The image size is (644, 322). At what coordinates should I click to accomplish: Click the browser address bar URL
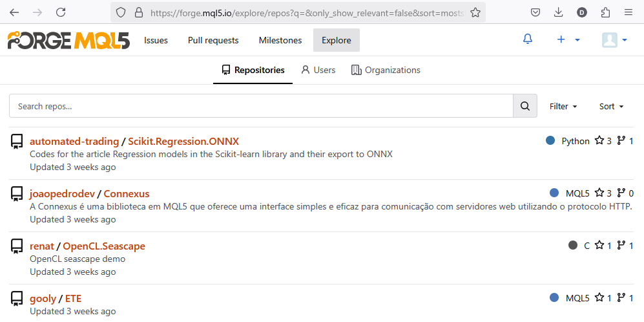(307, 13)
